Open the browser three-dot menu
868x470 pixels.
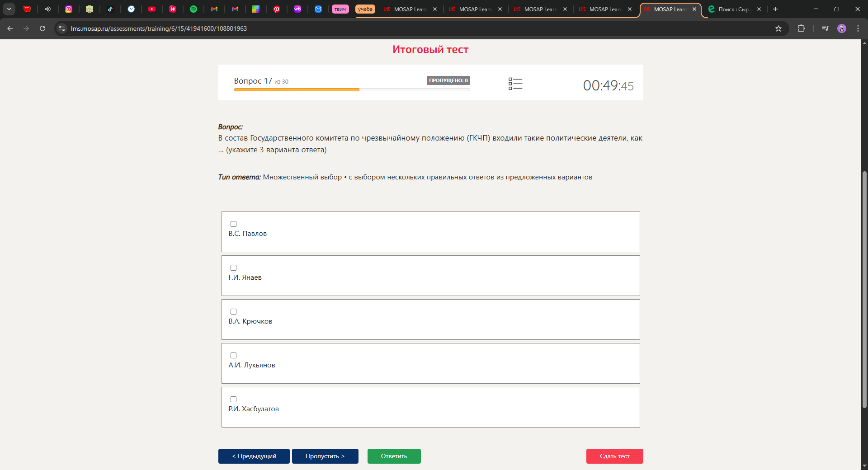[x=858, y=28]
